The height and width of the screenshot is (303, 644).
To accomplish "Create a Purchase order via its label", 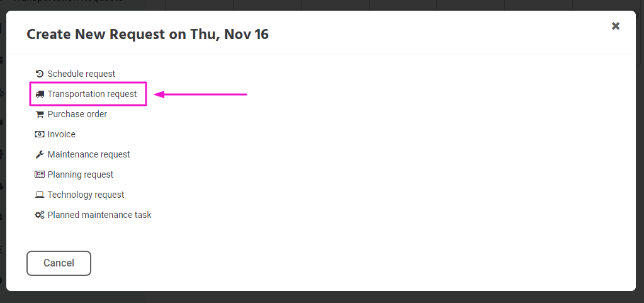I will click(x=77, y=114).
